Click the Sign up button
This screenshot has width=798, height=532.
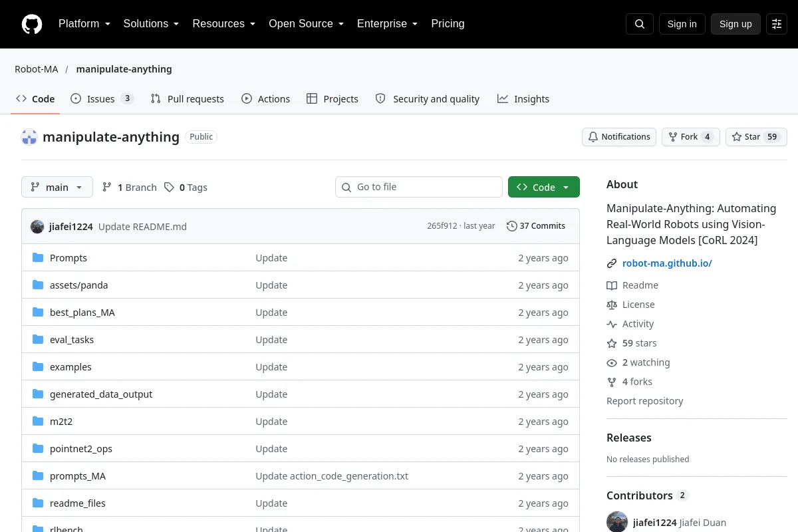point(735,24)
